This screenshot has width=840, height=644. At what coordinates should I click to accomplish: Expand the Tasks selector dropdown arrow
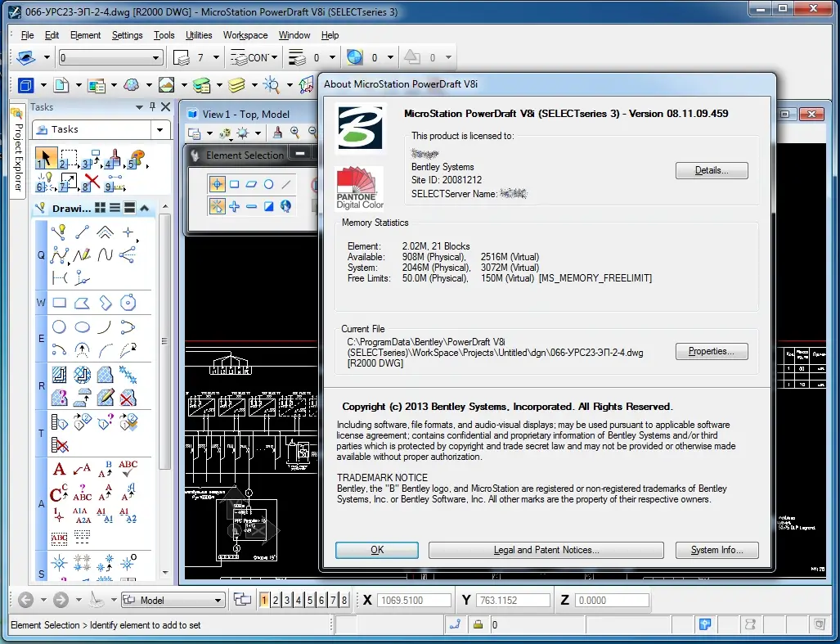click(x=159, y=129)
